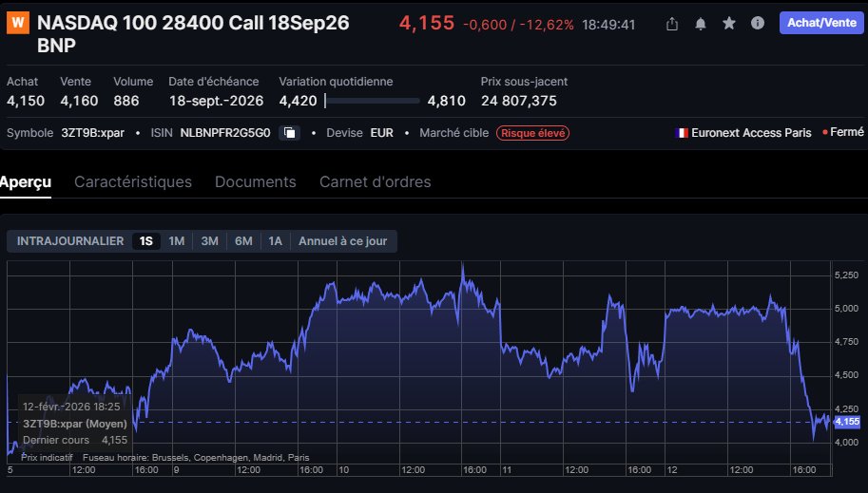The height and width of the screenshot is (493, 868).
Task: Click the 4,750 y-axis label
Action: (x=846, y=341)
